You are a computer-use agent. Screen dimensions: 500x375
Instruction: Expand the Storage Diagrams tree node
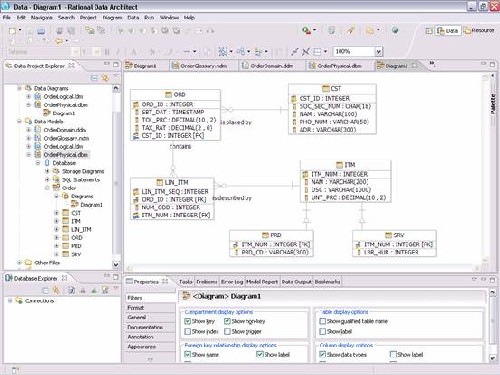coord(47,171)
